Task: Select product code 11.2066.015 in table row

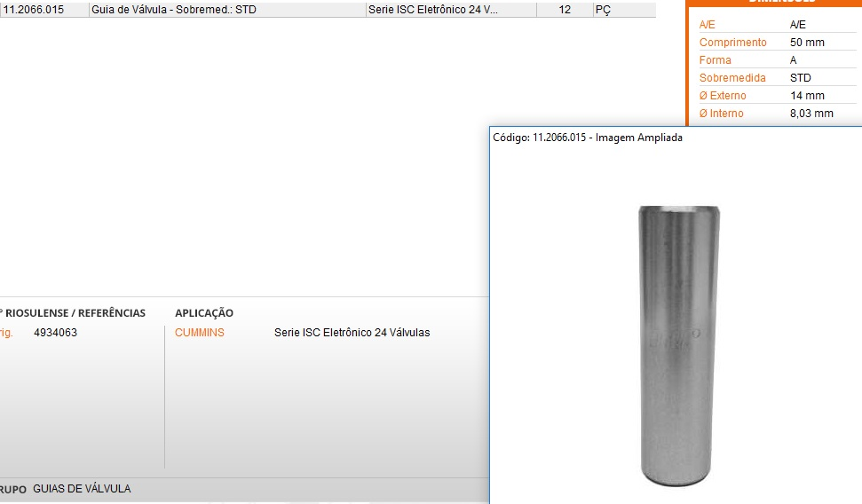Action: coord(34,11)
